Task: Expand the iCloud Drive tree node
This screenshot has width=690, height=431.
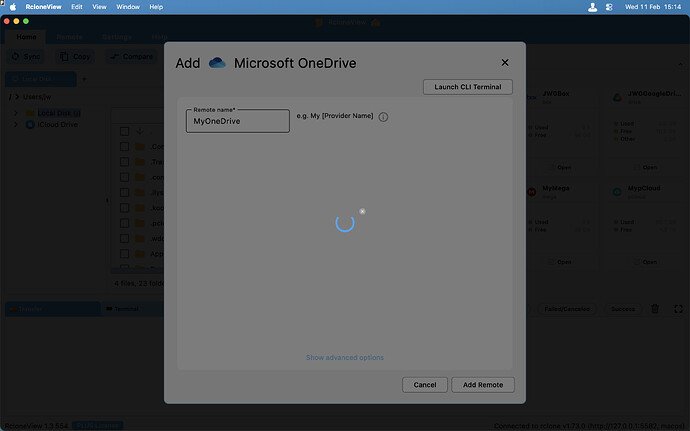Action: pyautogui.click(x=15, y=124)
